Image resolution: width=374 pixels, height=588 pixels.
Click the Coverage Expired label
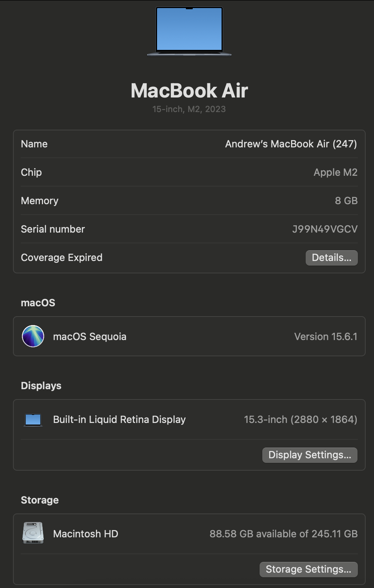coord(61,258)
